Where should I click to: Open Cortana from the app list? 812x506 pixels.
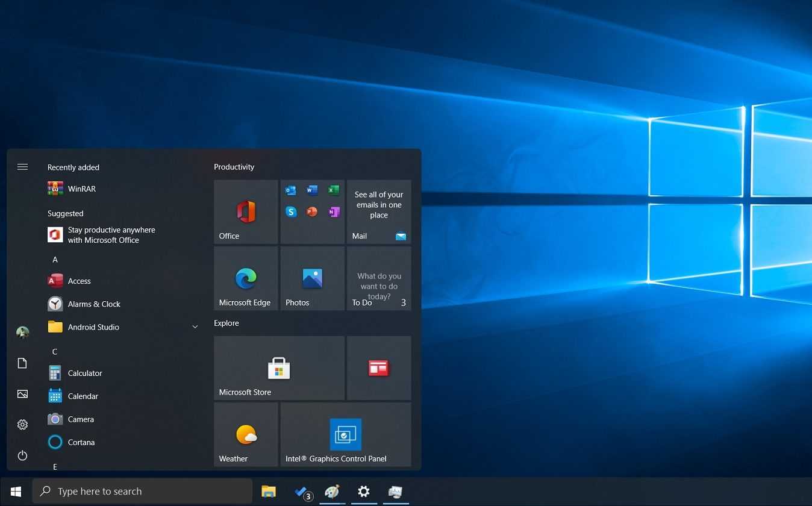point(81,443)
